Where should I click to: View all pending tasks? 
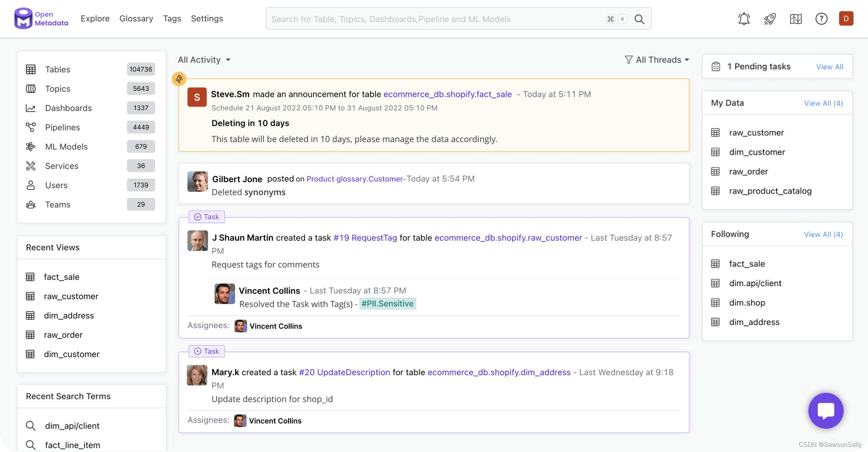point(829,67)
